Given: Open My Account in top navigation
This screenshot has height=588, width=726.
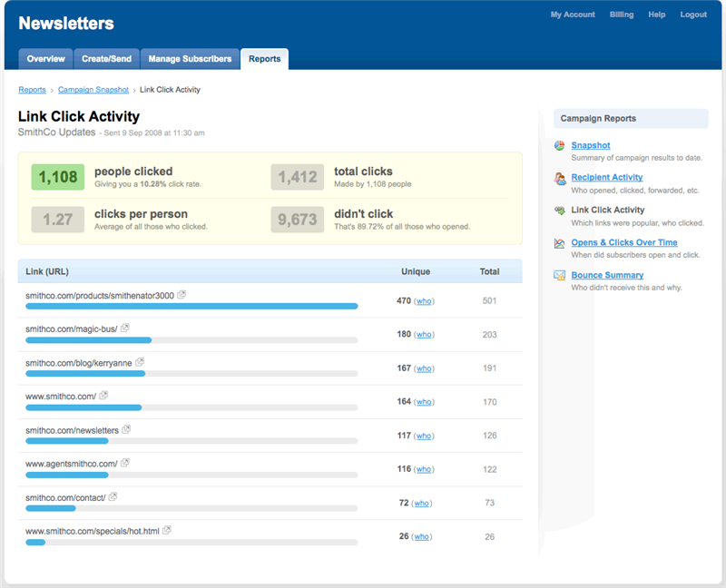Looking at the screenshot, I should pyautogui.click(x=573, y=15).
